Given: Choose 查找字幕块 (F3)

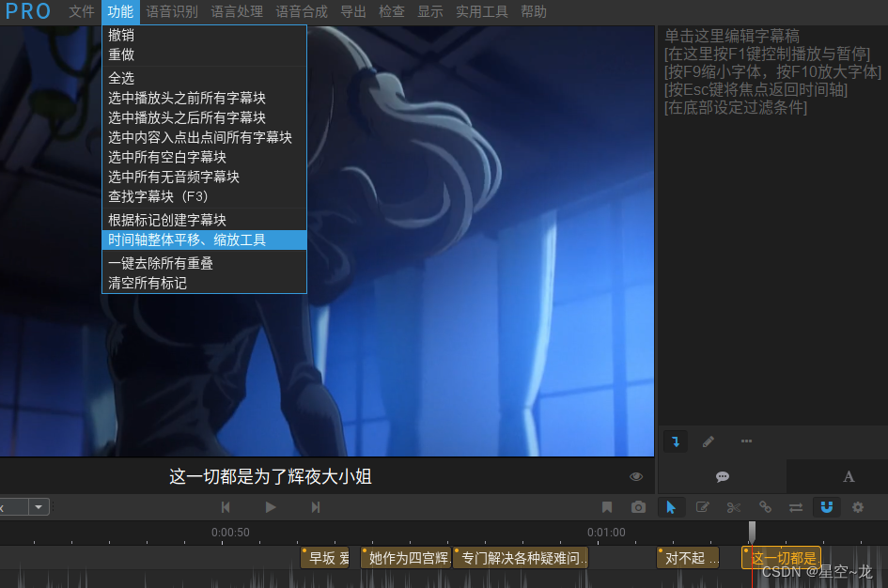Looking at the screenshot, I should (x=204, y=197).
